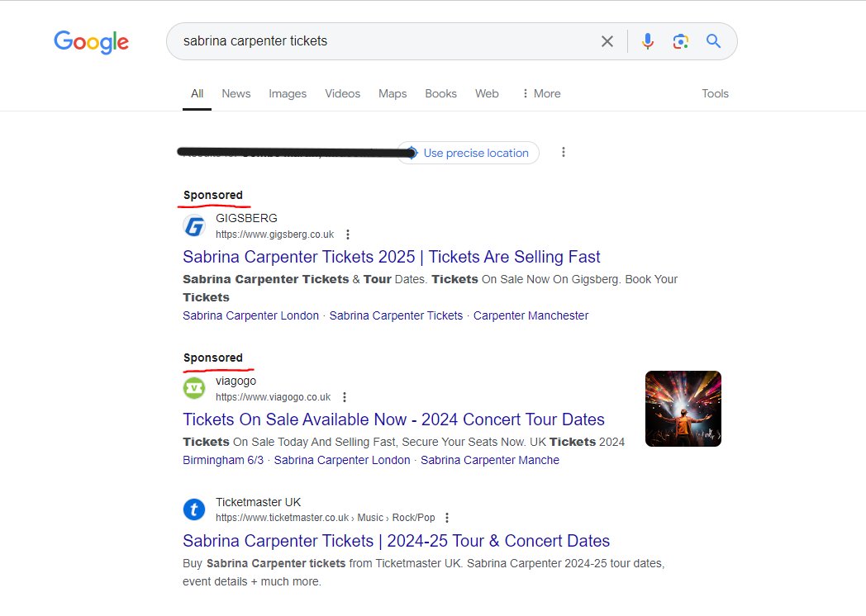Submit search with magnifying glass icon
The height and width of the screenshot is (616, 866).
tap(713, 40)
